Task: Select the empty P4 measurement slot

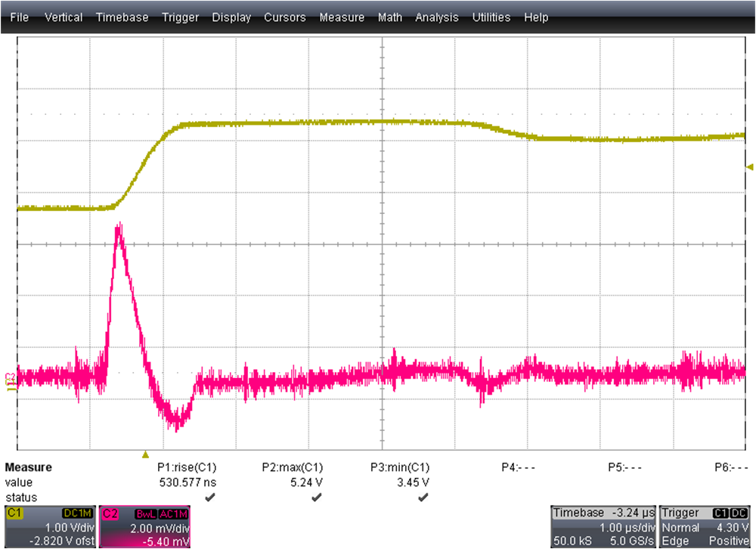Action: coord(518,467)
